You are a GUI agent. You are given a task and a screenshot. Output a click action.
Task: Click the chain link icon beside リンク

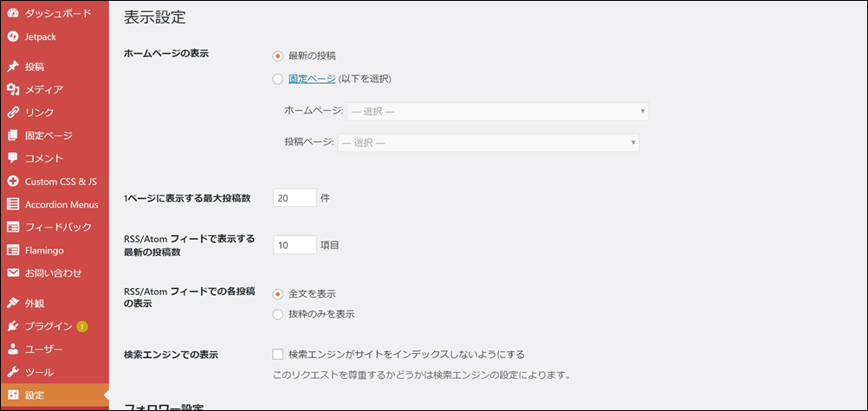pyautogui.click(x=13, y=112)
